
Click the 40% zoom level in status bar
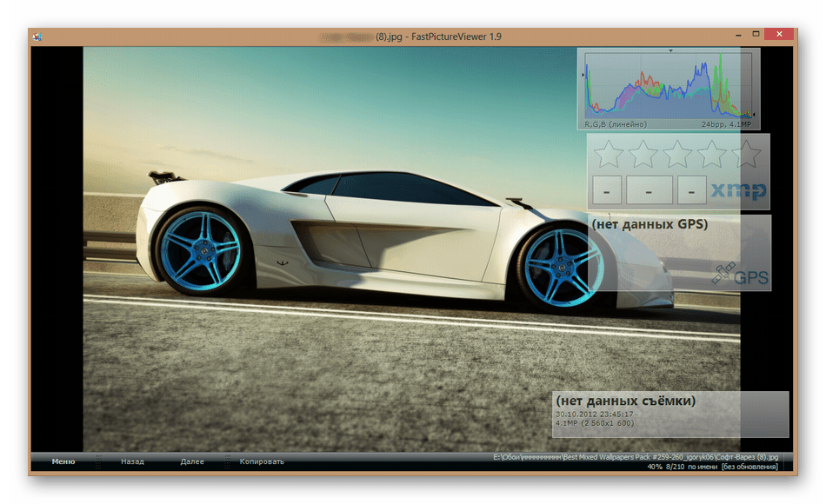[655, 467]
